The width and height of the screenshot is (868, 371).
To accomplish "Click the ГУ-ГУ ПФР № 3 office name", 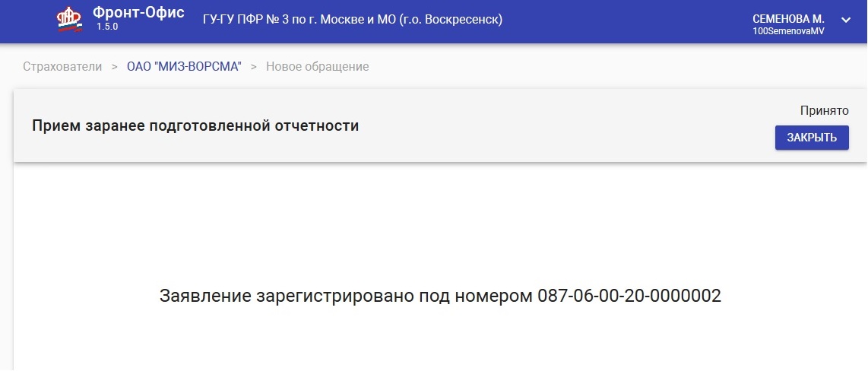I will pos(353,20).
